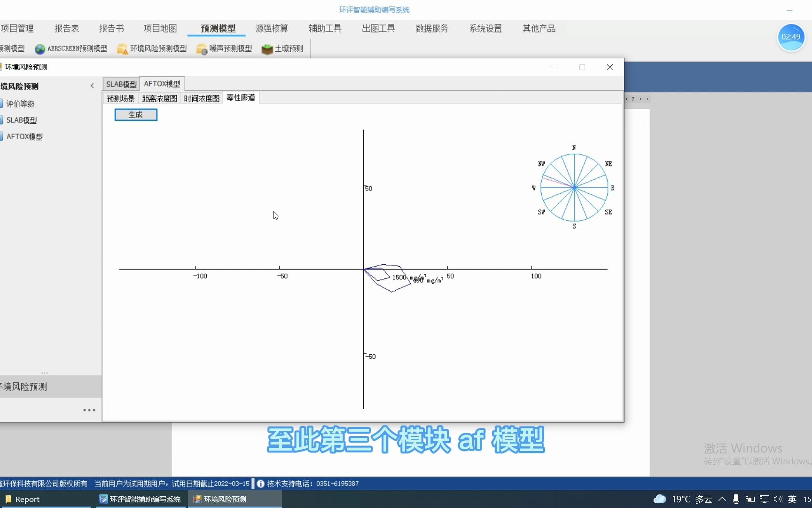Click the volume speaker icon
This screenshot has height=508, width=812.
pos(778,499)
